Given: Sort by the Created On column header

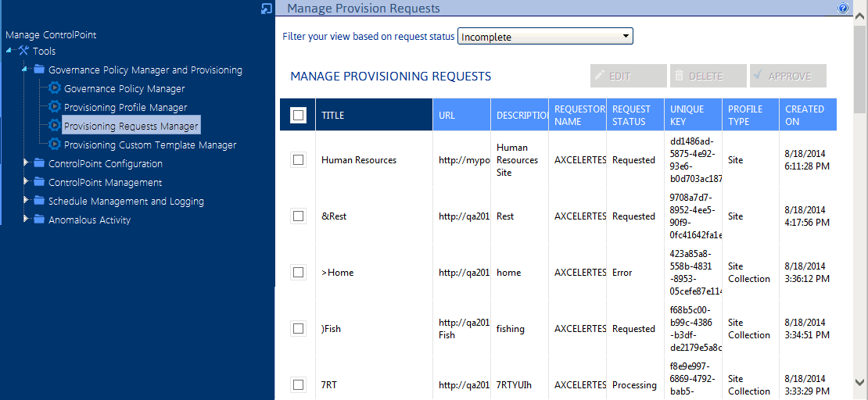Looking at the screenshot, I should coord(805,115).
